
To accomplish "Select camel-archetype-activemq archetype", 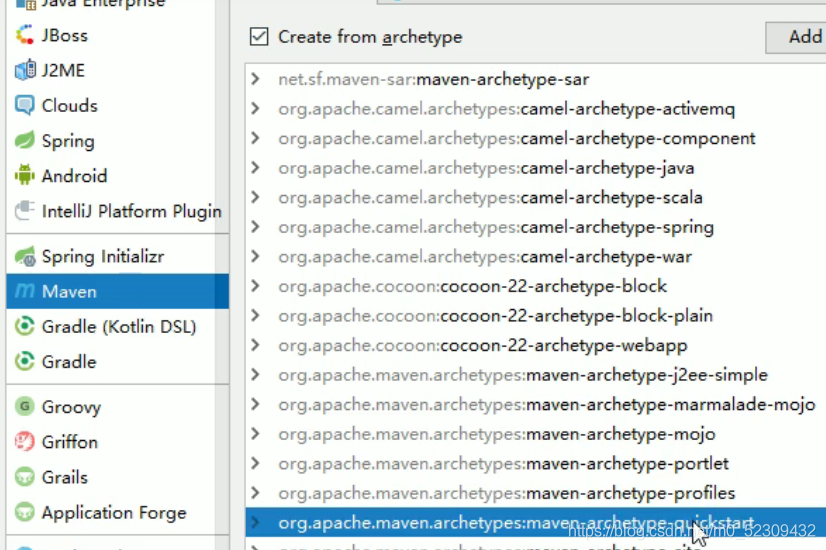I will click(x=536, y=109).
